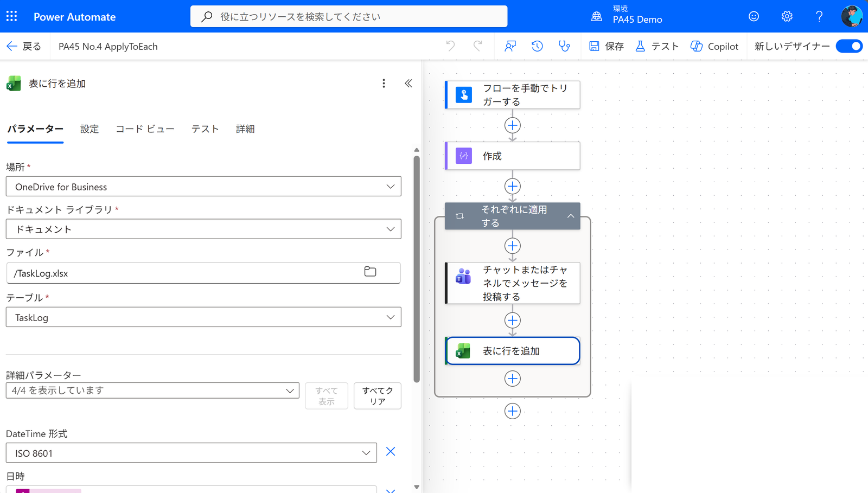Screen dimensions: 868x493
Task: Click the scrollbar down arrow in panel
Action: pos(417,487)
